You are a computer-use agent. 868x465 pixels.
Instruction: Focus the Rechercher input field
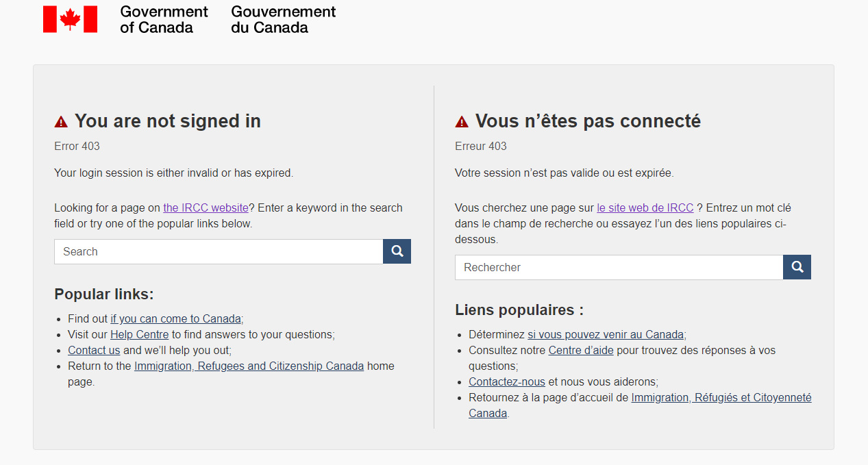[x=619, y=267]
